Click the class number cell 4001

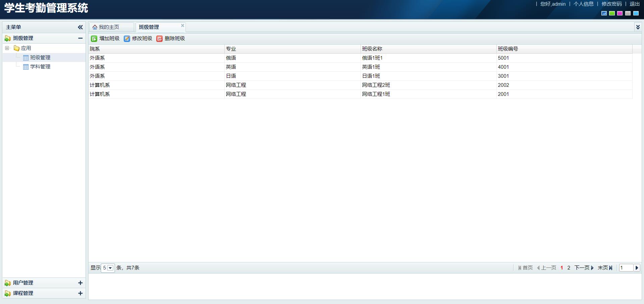[564, 67]
